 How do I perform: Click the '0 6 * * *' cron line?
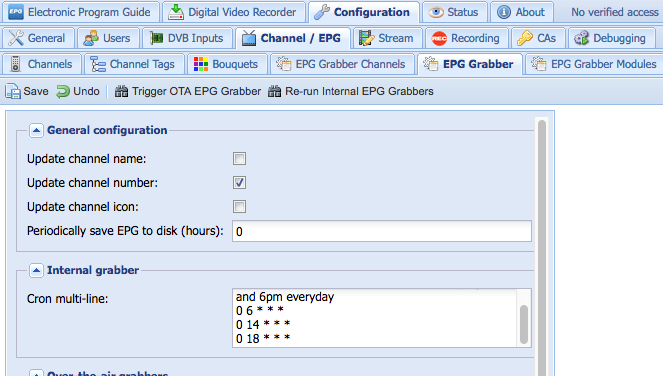click(259, 310)
